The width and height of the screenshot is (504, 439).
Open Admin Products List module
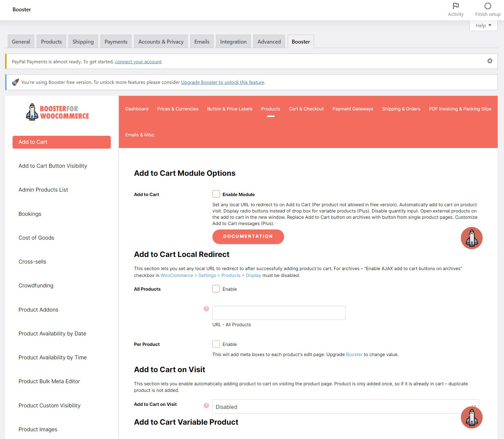click(x=43, y=190)
